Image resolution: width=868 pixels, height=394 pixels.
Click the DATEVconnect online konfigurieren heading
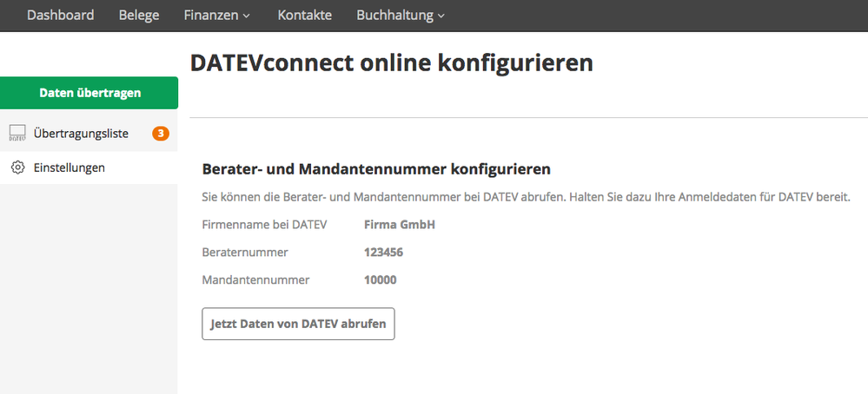click(x=392, y=63)
